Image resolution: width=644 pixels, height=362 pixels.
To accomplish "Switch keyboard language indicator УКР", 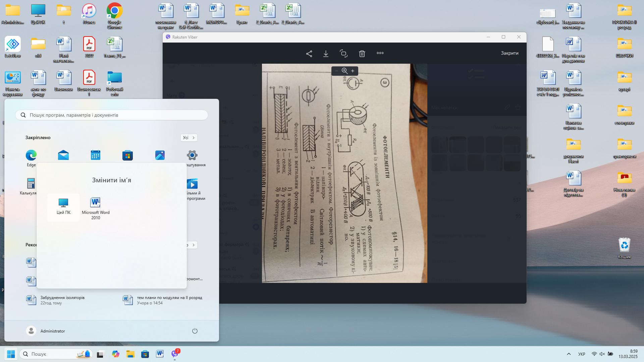I will point(582,354).
